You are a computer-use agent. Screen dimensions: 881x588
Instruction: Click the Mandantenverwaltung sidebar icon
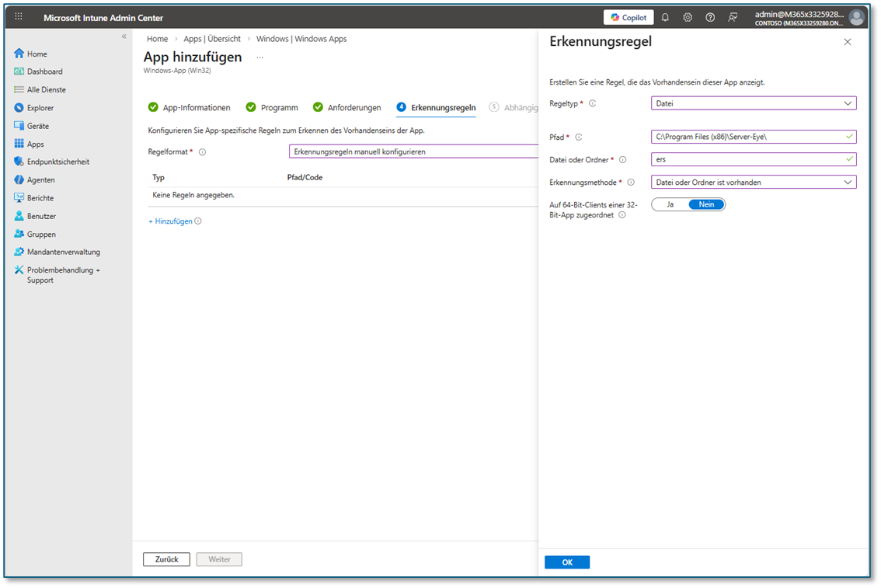19,252
